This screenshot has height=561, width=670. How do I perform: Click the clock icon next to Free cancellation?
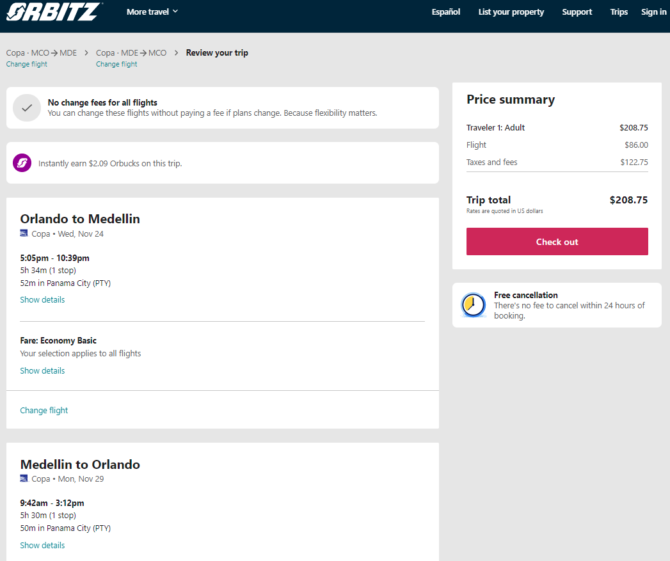(473, 305)
